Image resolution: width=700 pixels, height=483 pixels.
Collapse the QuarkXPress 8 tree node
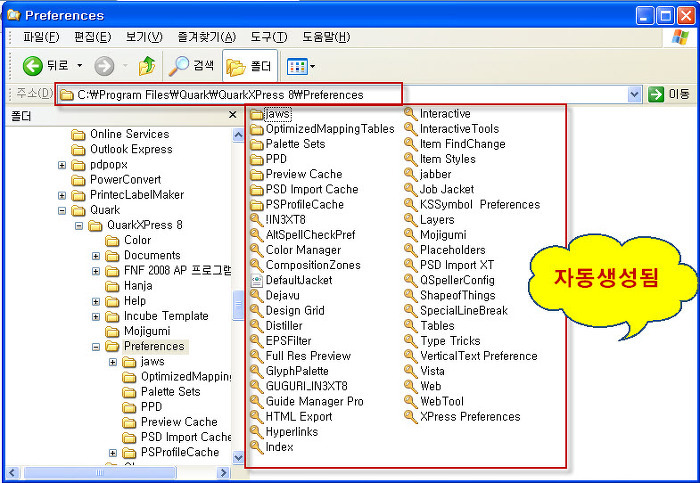click(79, 226)
